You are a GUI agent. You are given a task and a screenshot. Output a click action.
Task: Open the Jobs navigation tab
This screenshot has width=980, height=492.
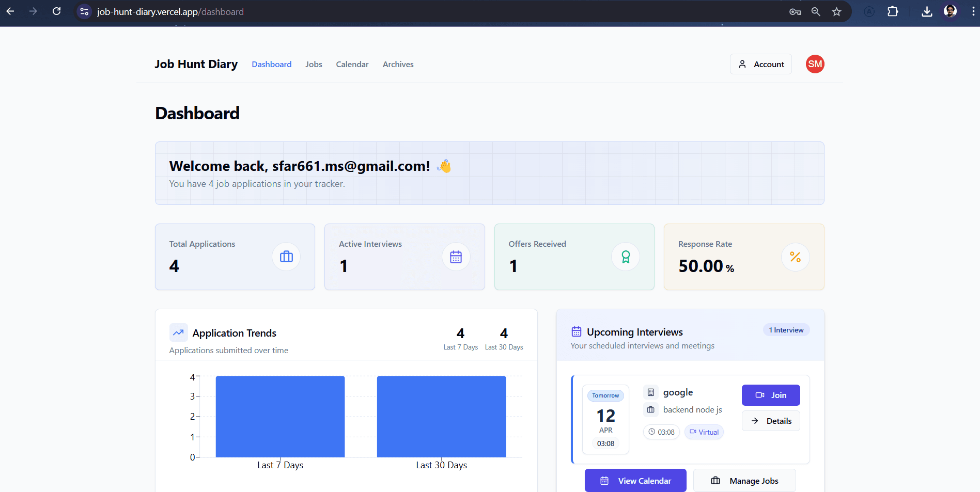[314, 65]
